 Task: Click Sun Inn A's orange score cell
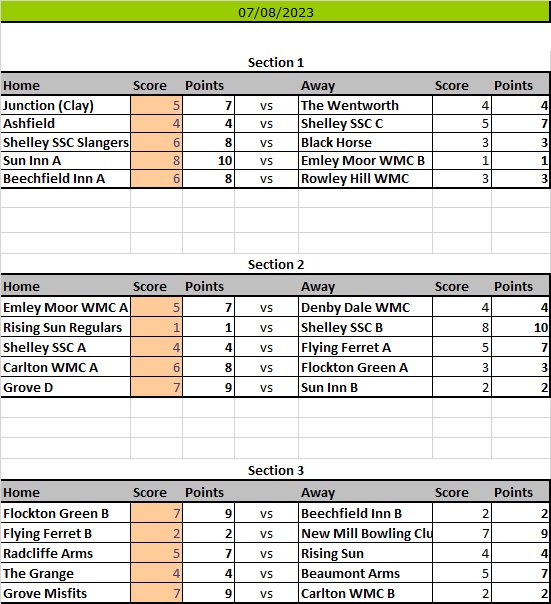tap(156, 160)
